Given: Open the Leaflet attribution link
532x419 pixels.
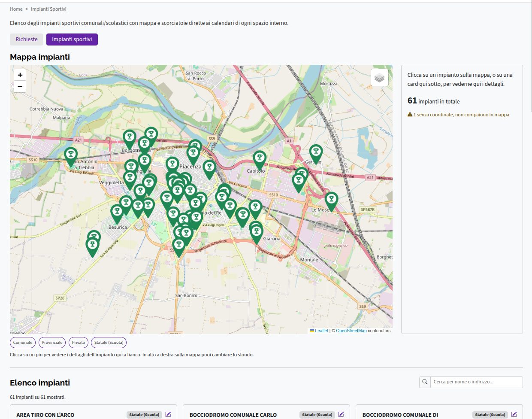Looking at the screenshot, I should pyautogui.click(x=321, y=331).
